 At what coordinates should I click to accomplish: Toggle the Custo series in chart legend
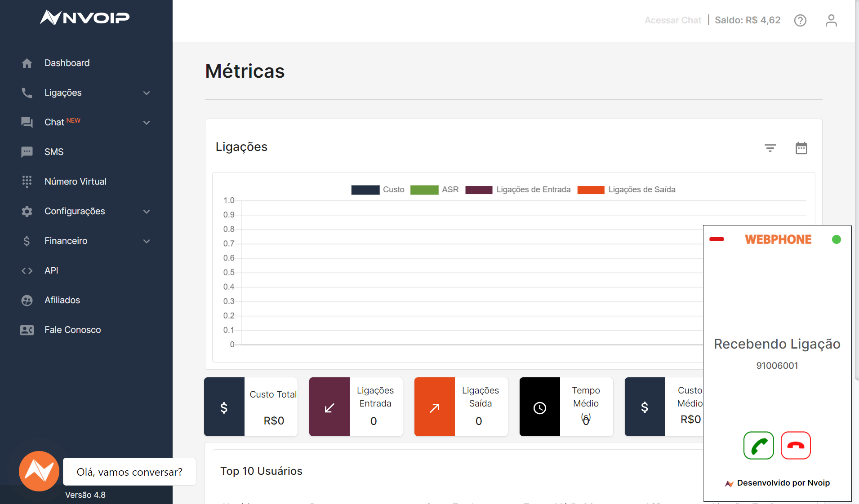click(x=378, y=190)
